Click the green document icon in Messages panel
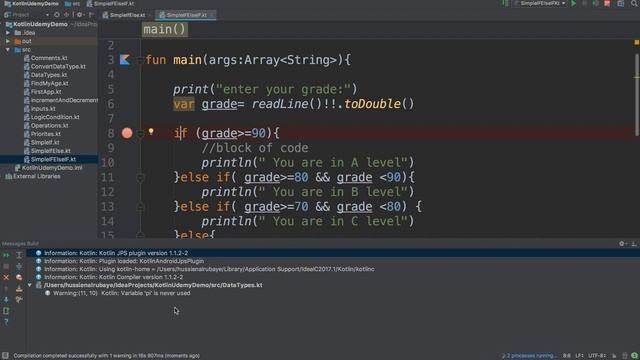The image size is (640, 360). pyautogui.click(x=6, y=311)
